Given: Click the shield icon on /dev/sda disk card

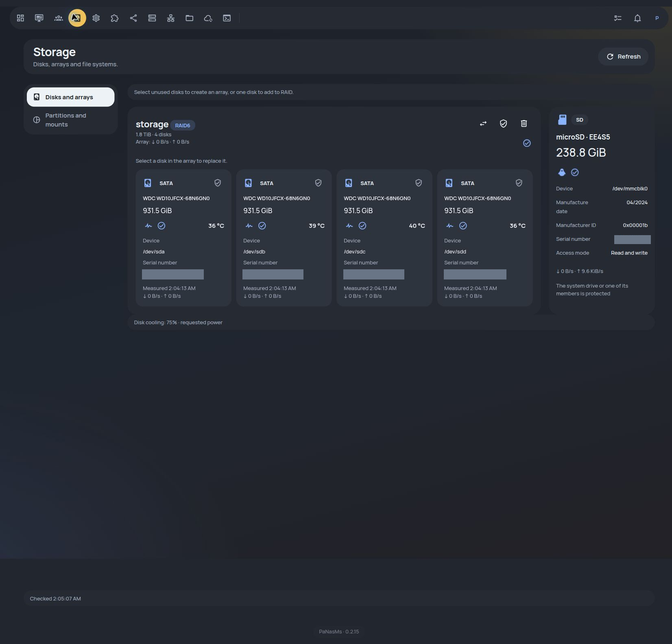Looking at the screenshot, I should click(218, 183).
